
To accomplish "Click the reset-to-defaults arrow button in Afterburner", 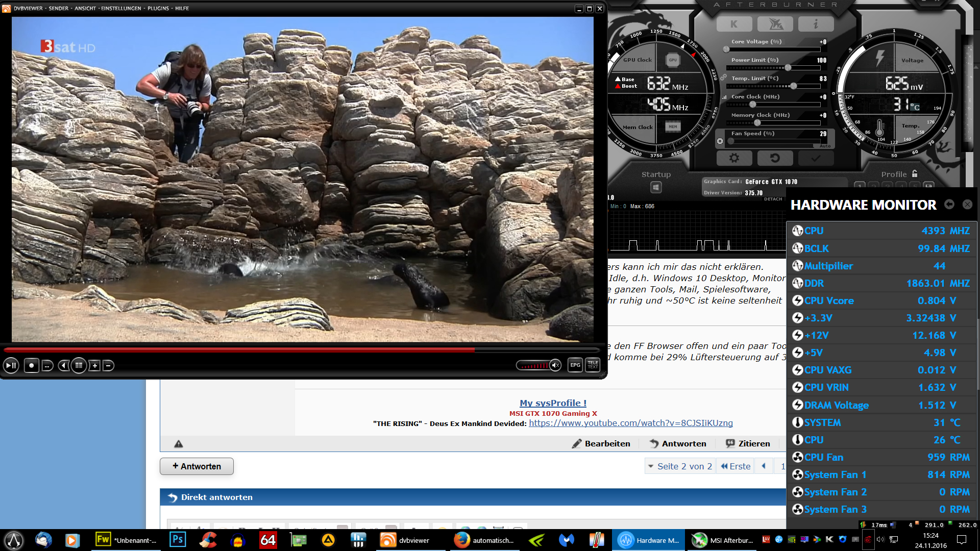I will click(x=775, y=158).
